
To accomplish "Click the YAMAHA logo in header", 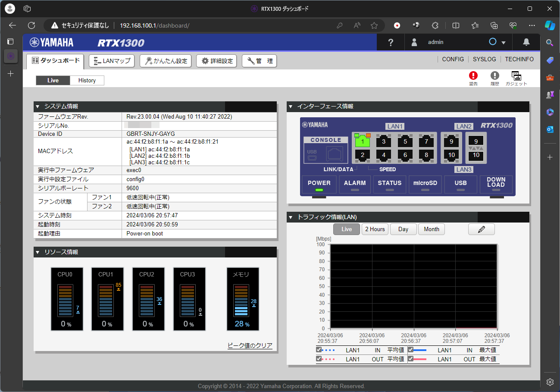I will pyautogui.click(x=52, y=42).
